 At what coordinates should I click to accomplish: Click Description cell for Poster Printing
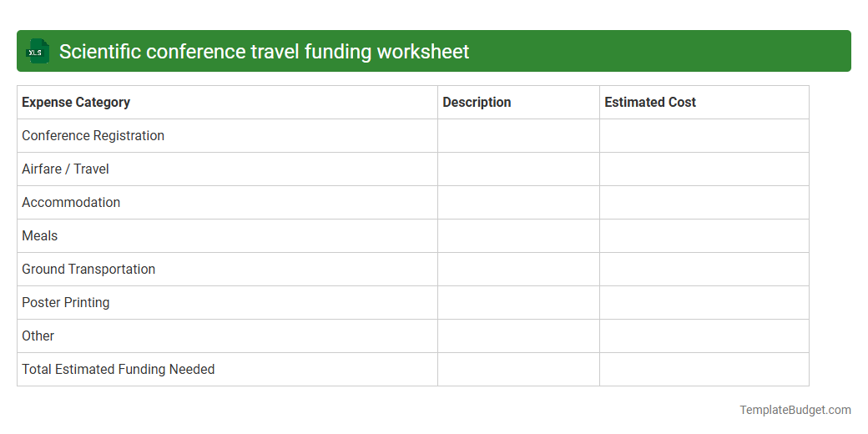(518, 302)
